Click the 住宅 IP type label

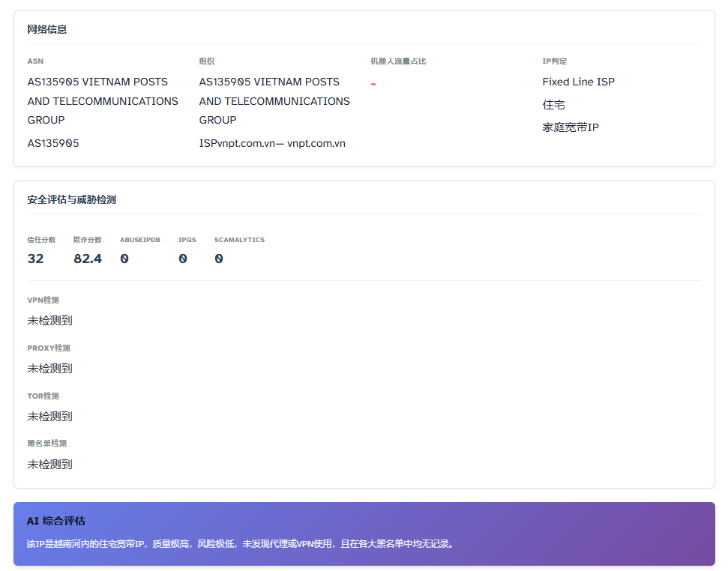tap(553, 105)
